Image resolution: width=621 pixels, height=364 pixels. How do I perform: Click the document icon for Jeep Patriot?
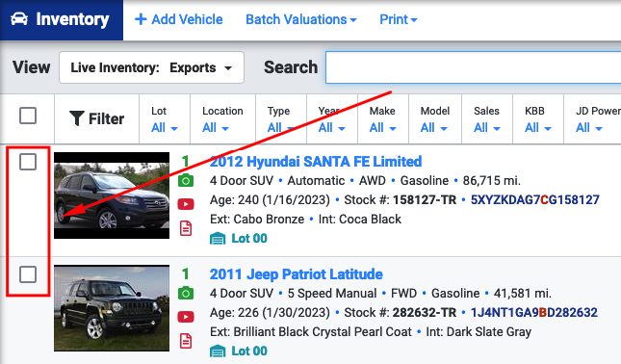click(186, 341)
